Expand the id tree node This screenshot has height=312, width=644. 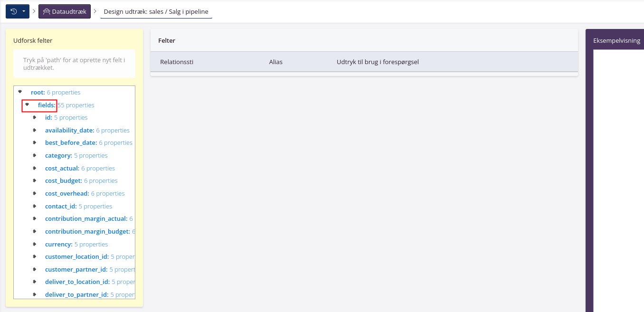[34, 117]
